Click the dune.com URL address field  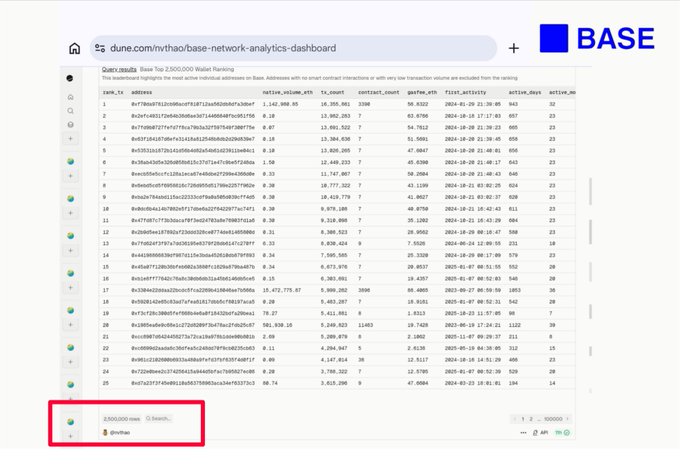pyautogui.click(x=293, y=48)
